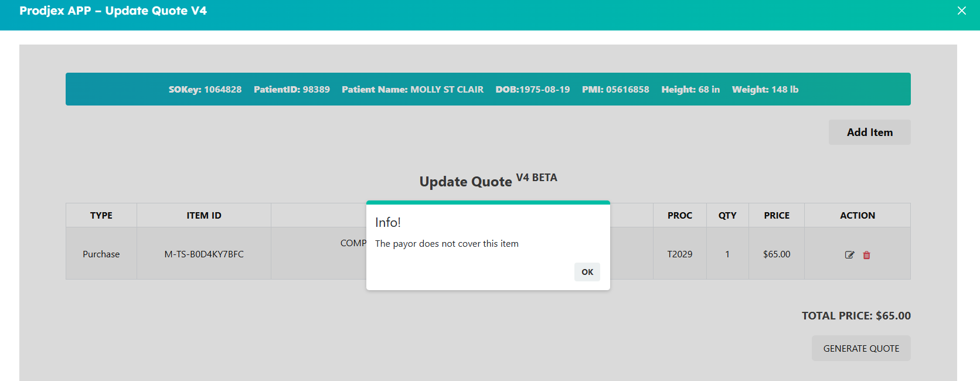Click the PRICE column header

tap(776, 216)
